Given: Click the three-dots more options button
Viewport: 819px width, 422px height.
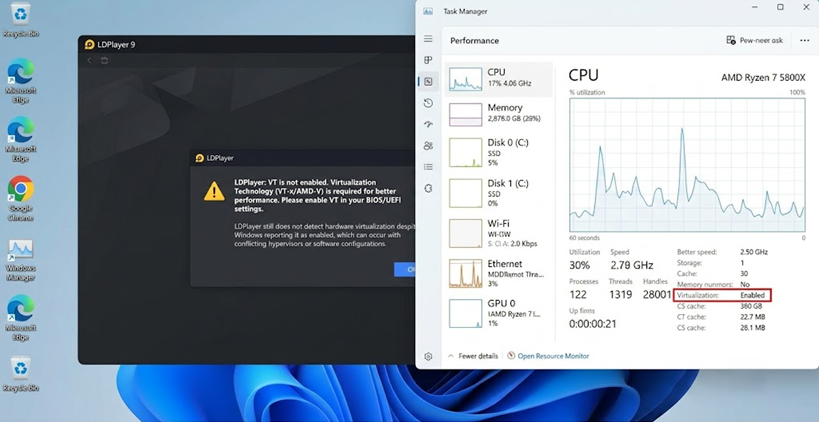Looking at the screenshot, I should tap(804, 40).
